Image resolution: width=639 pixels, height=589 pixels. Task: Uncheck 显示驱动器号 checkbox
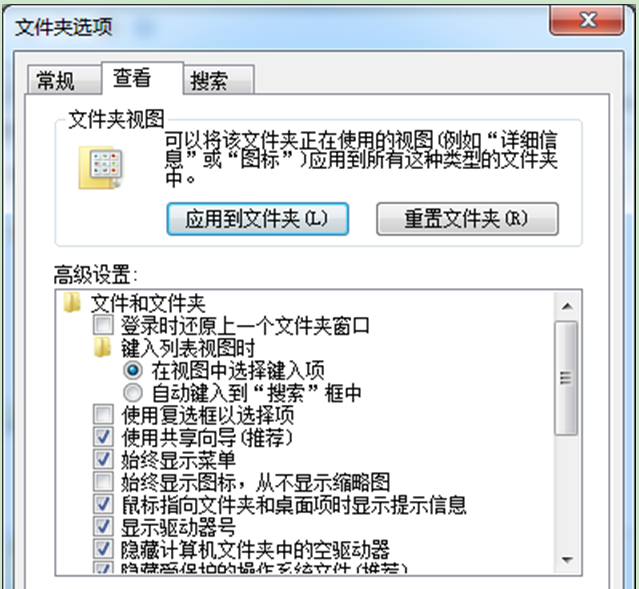point(103,527)
